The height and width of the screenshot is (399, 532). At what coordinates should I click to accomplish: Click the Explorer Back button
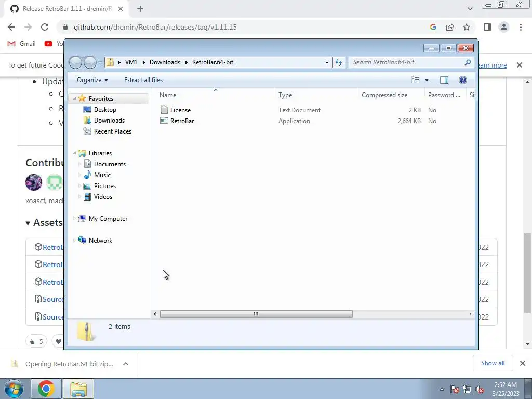[x=75, y=62]
